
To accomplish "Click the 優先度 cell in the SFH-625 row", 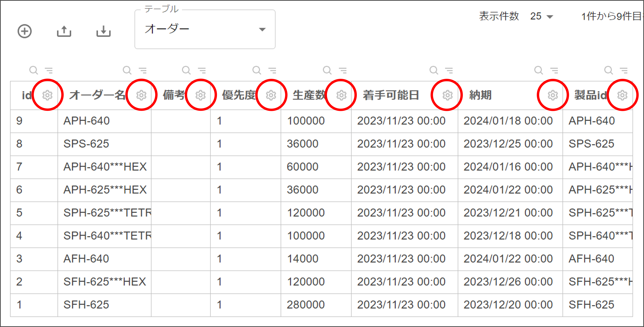I will (246, 305).
